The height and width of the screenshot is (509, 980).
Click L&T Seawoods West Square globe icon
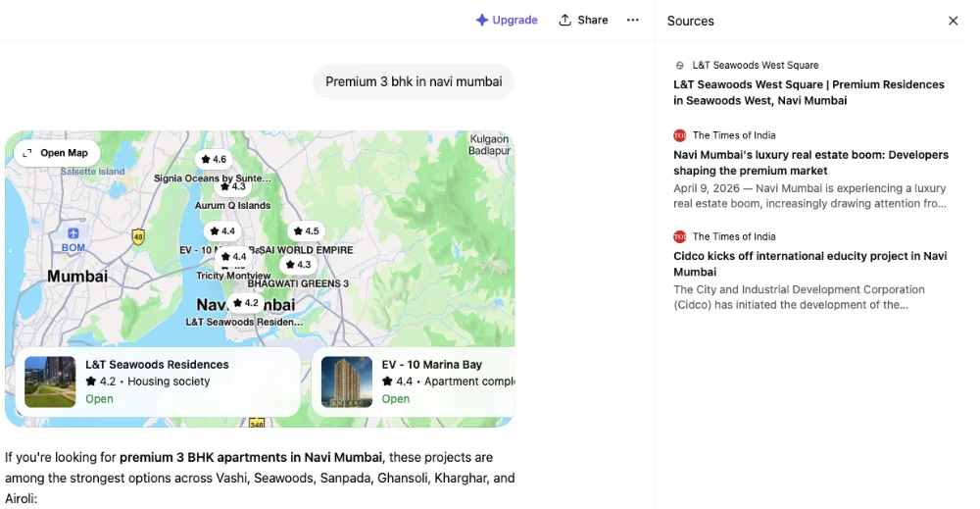coord(679,65)
